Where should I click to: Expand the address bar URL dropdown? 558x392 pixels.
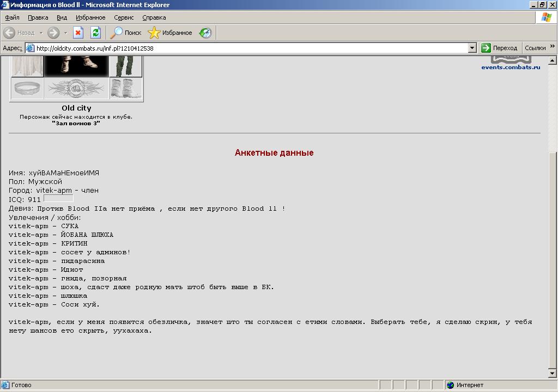pyautogui.click(x=472, y=48)
